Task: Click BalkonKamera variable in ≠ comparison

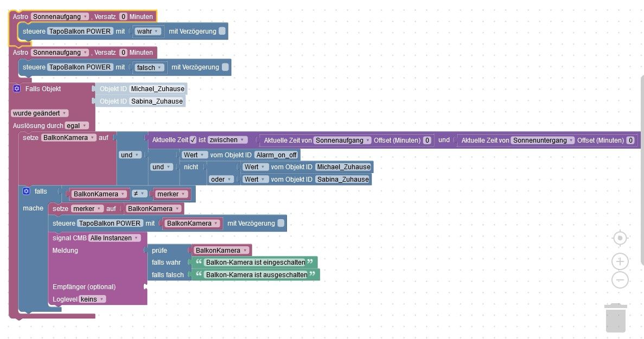Action: tap(99, 194)
